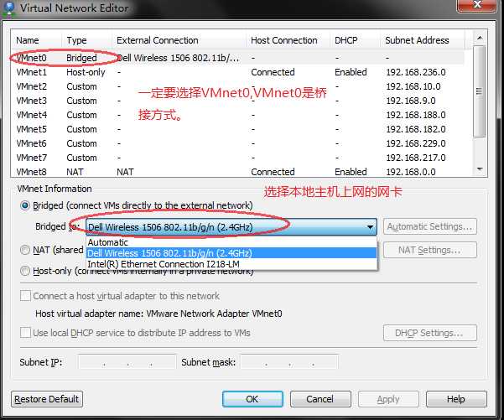Click subnet address 192.168.229.0

click(416, 143)
